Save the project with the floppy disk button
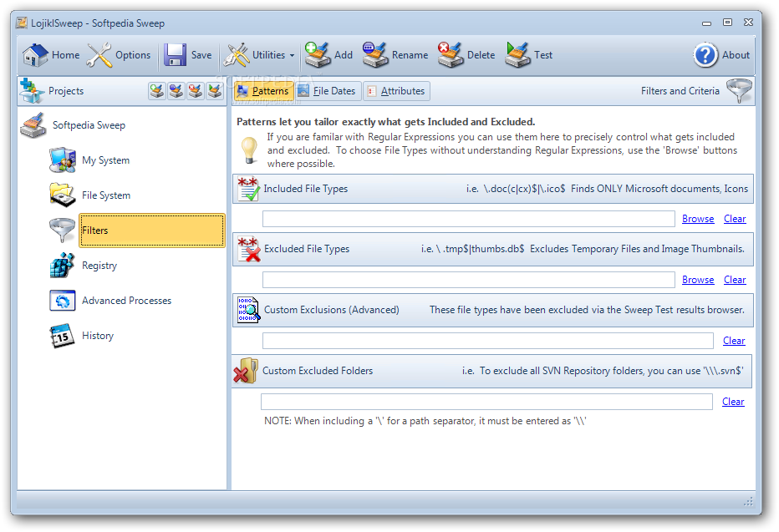Image resolution: width=779 pixels, height=532 pixels. [x=188, y=55]
